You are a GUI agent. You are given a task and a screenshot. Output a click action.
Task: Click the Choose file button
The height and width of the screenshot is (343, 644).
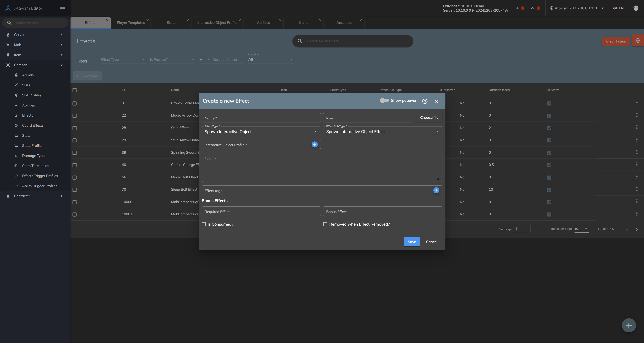click(429, 118)
